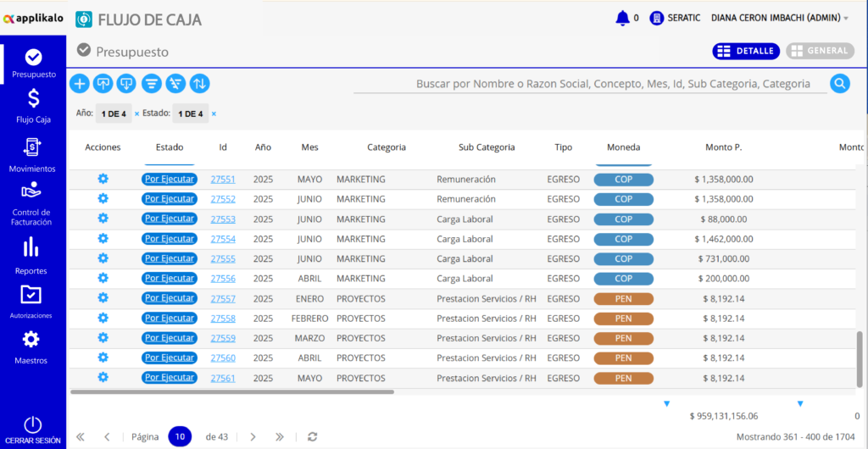
Task: Go to the previous page
Action: tap(107, 437)
